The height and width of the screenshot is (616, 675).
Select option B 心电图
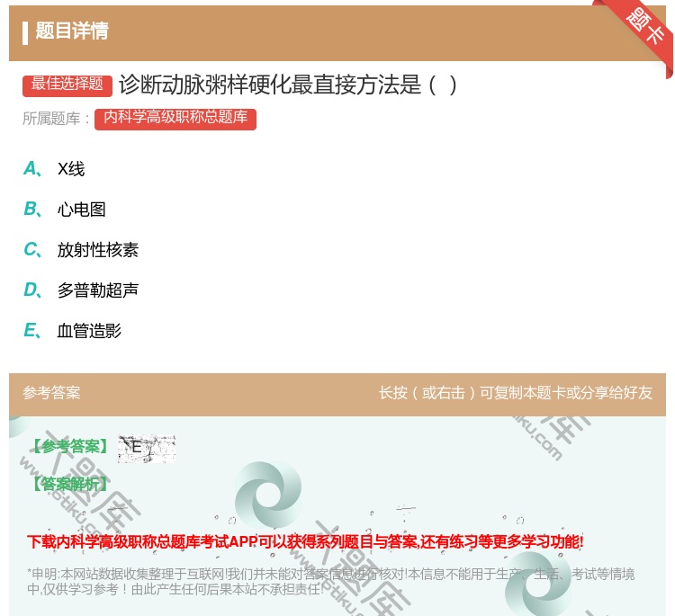(65, 210)
